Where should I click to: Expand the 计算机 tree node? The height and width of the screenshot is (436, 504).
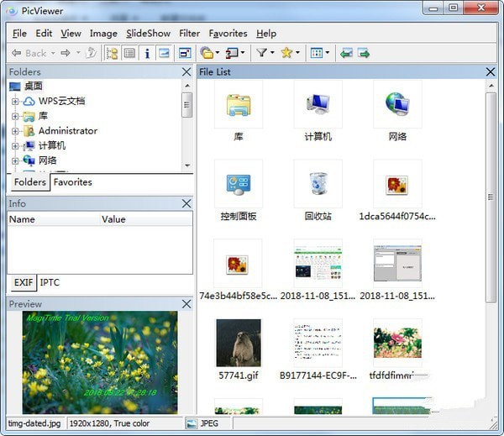click(x=15, y=146)
